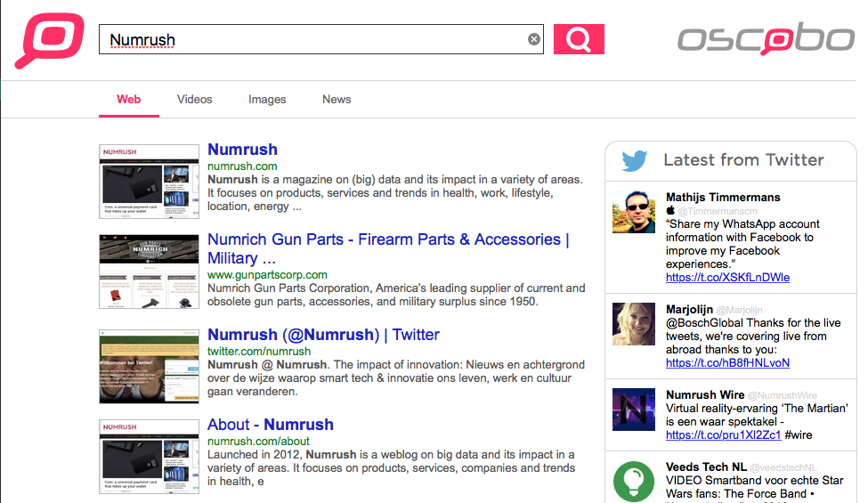
Task: Click the Numrush Wire avatar
Action: pos(634,410)
